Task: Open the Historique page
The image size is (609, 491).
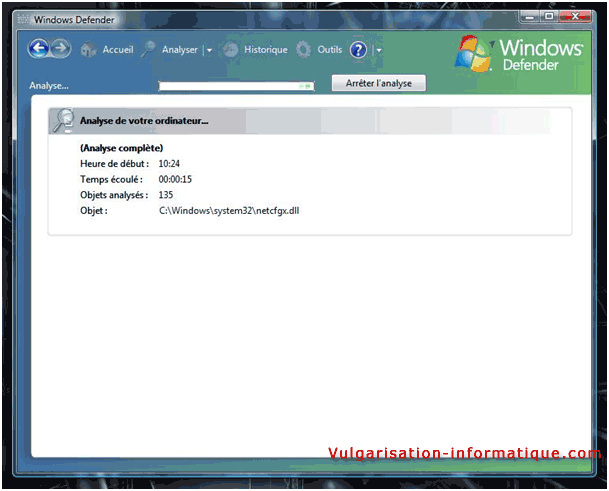Action: click(266, 50)
